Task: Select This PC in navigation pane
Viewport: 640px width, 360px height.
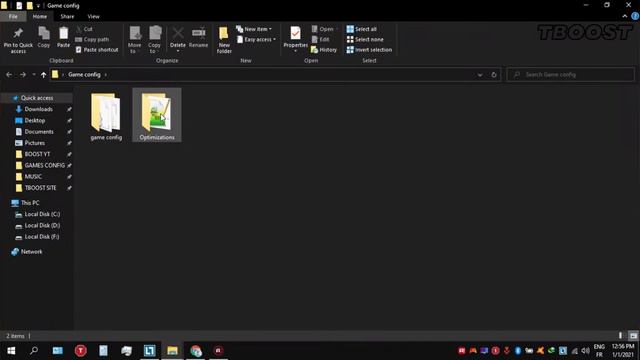Action: [x=30, y=202]
